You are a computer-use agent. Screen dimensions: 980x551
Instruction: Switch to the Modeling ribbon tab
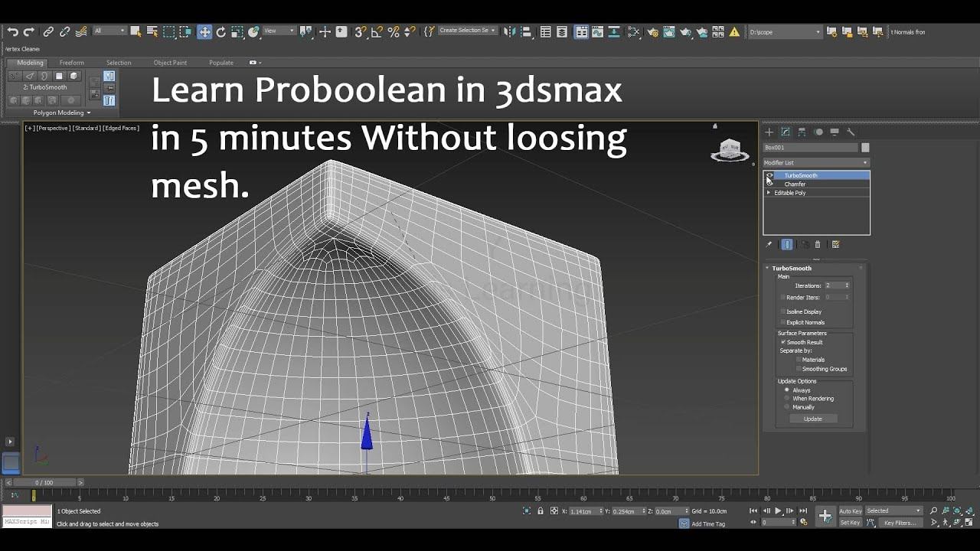[x=31, y=63]
